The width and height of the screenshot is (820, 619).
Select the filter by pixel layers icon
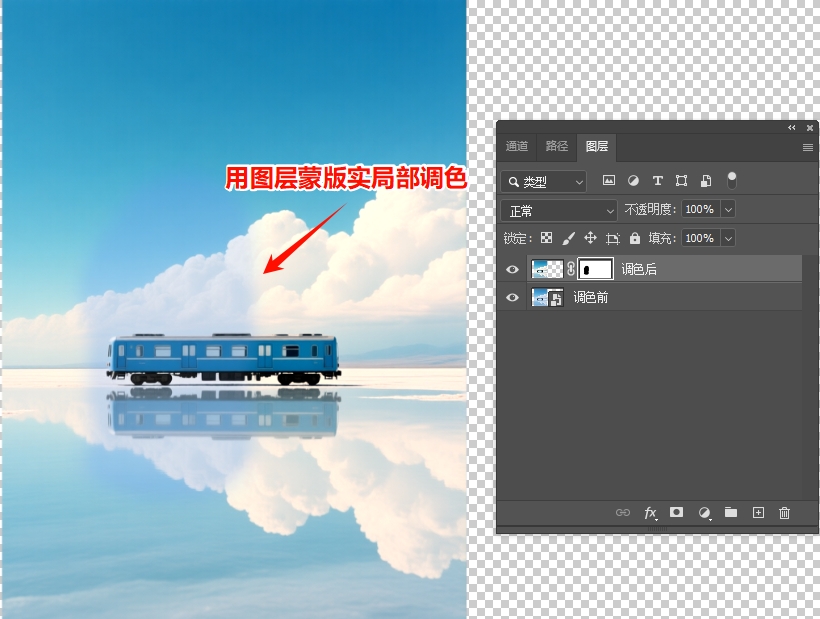pos(610,181)
